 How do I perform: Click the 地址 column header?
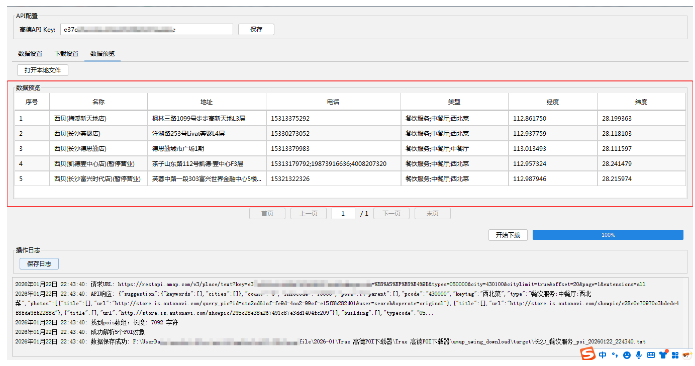pos(207,102)
